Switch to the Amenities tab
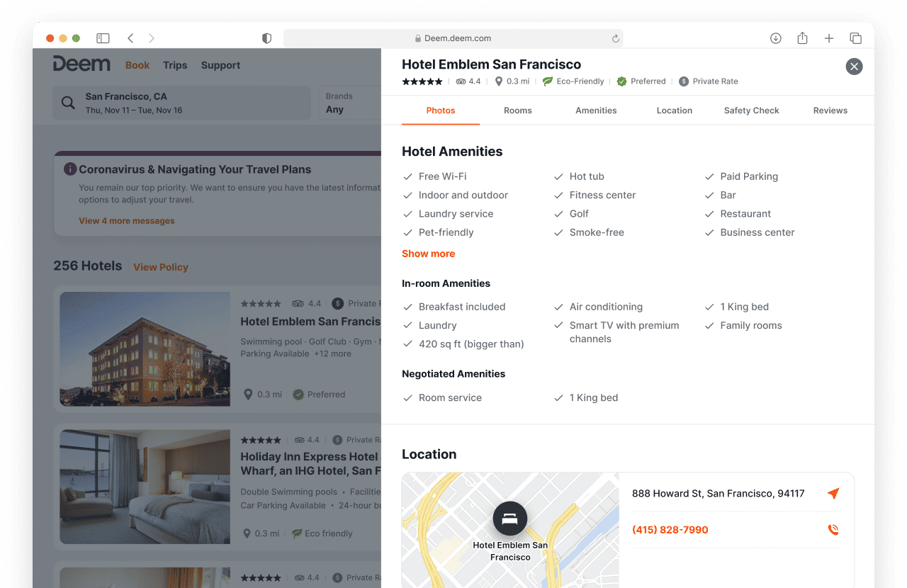 [x=596, y=111]
